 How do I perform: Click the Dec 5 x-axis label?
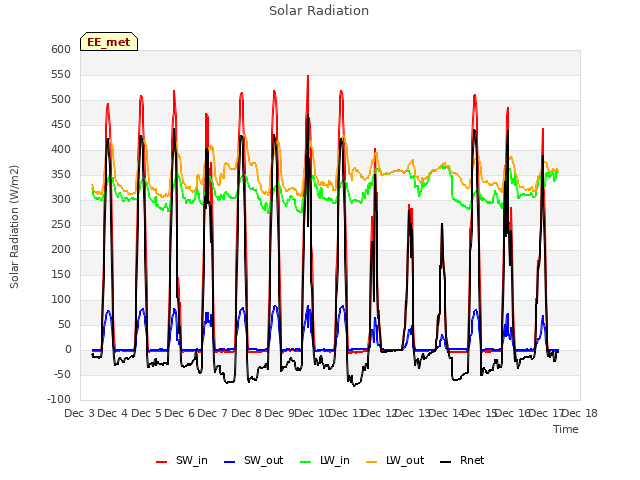tap(146, 413)
